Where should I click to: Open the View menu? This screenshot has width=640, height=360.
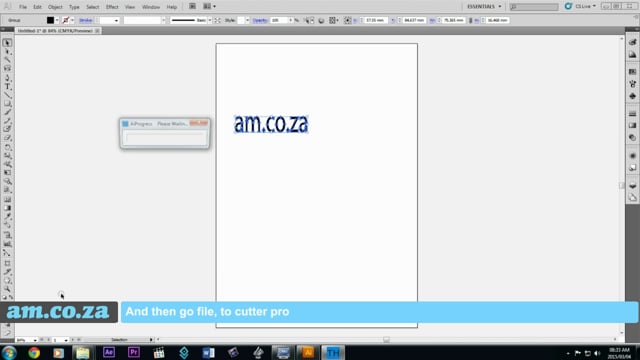point(130,7)
